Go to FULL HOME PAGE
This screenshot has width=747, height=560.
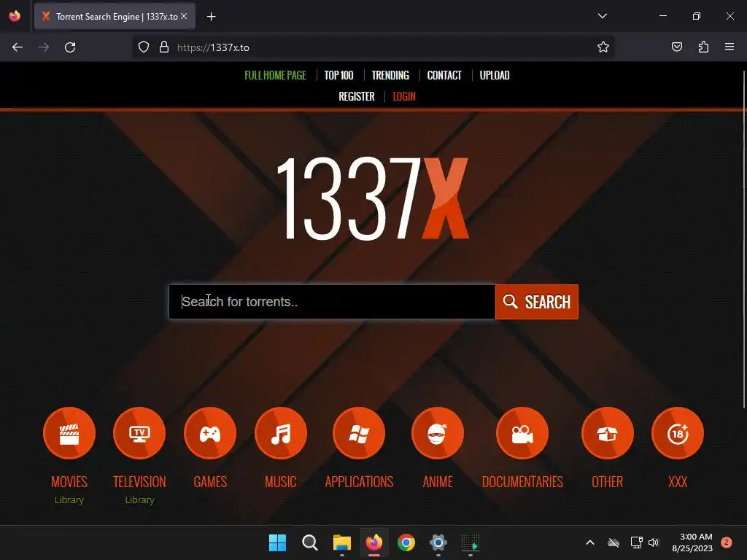pos(275,75)
